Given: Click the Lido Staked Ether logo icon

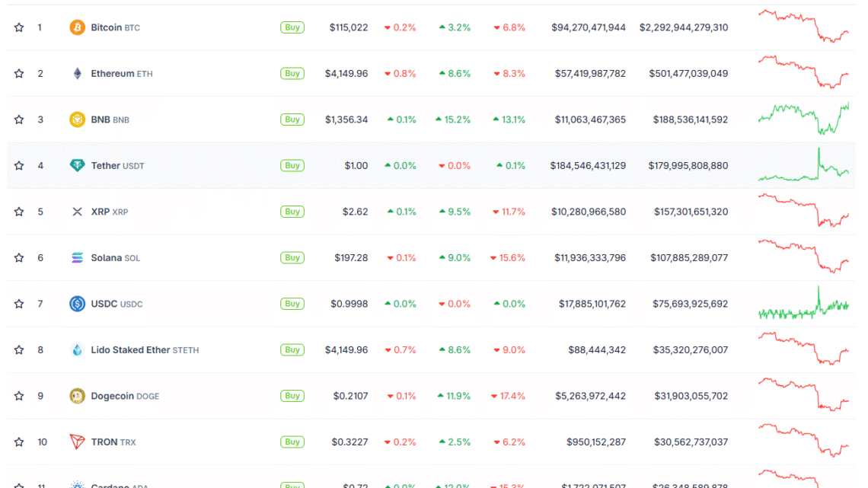Looking at the screenshot, I should [x=75, y=349].
